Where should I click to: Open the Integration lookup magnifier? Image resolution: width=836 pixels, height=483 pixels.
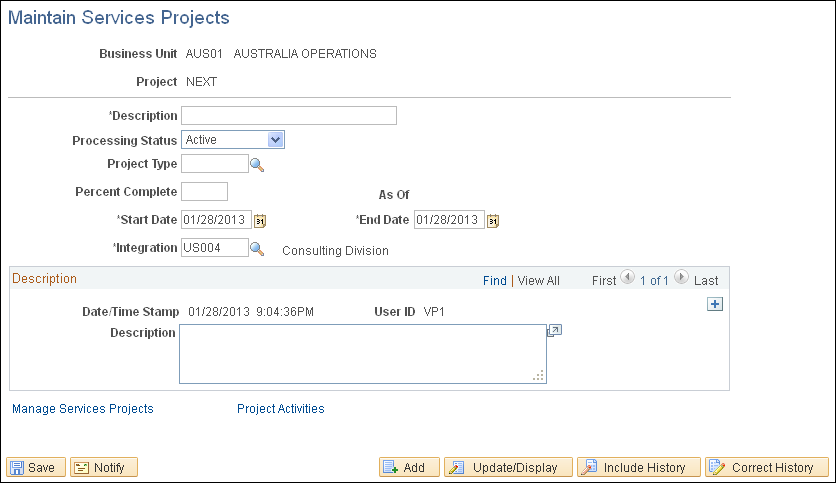coord(257,249)
